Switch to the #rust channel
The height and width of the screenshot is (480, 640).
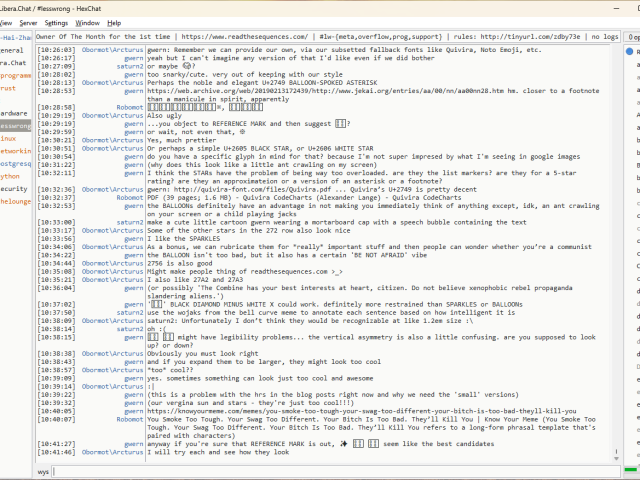pyautogui.click(x=8, y=88)
